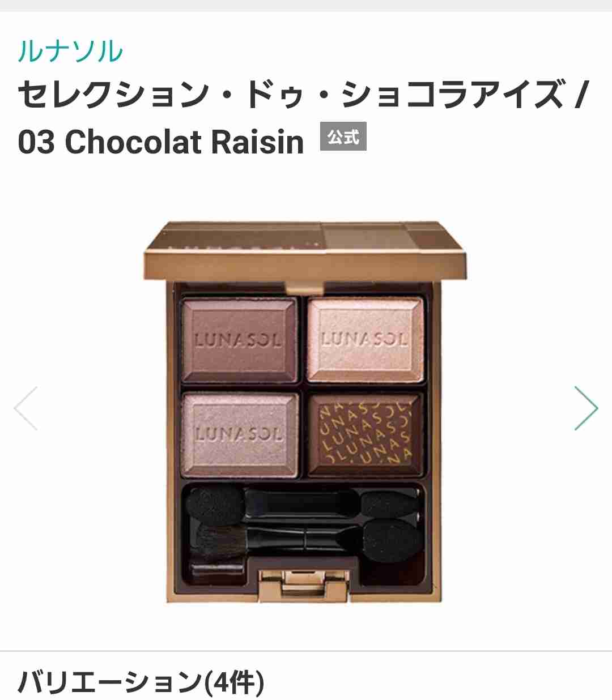The height and width of the screenshot is (700, 612).
Task: Click the embossed LUNASOL text on mauve pan
Action: pyautogui.click(x=238, y=340)
